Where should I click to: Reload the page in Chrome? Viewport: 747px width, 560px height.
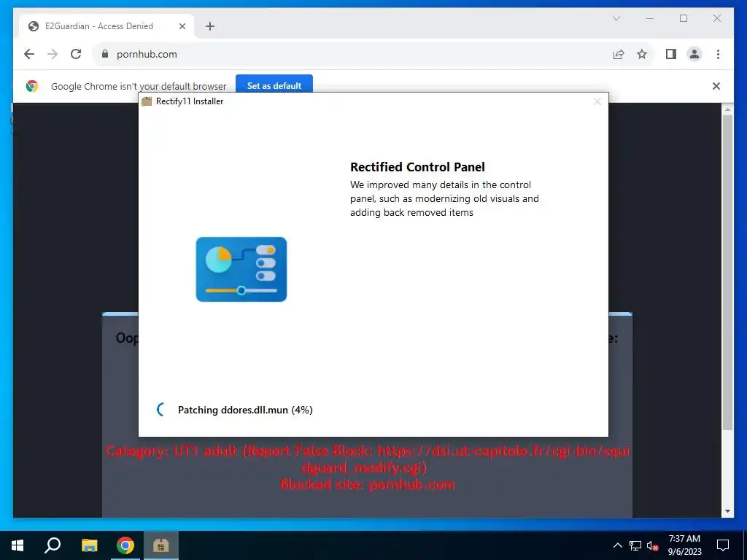point(76,54)
